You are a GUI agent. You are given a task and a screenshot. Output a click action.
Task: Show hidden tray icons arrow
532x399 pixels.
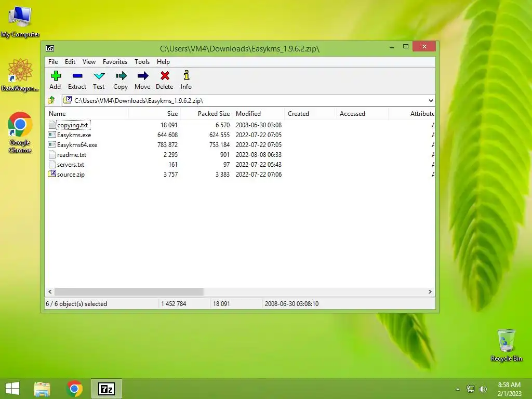tap(458, 389)
